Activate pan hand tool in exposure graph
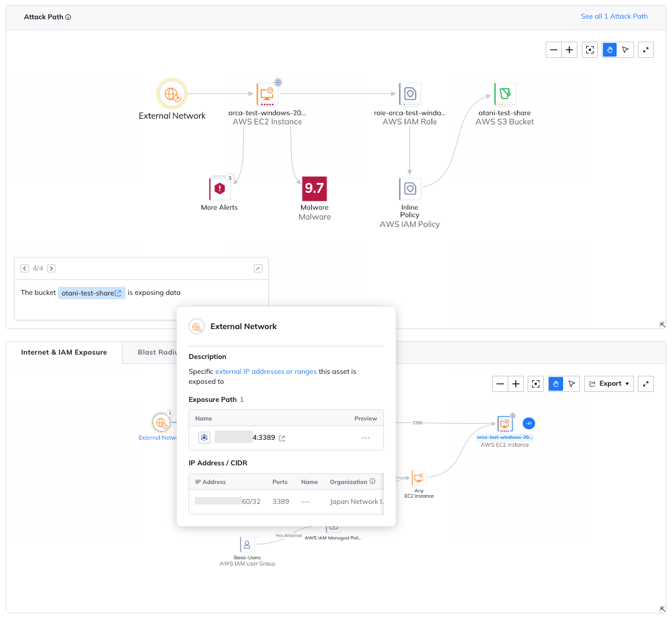672x619 pixels. pos(556,384)
